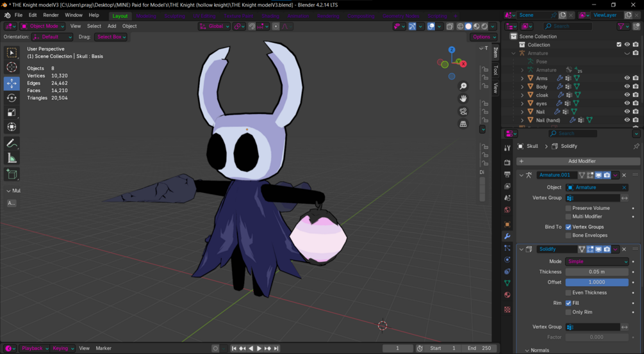Select the Transform tool
The image size is (644, 354).
coord(12,127)
